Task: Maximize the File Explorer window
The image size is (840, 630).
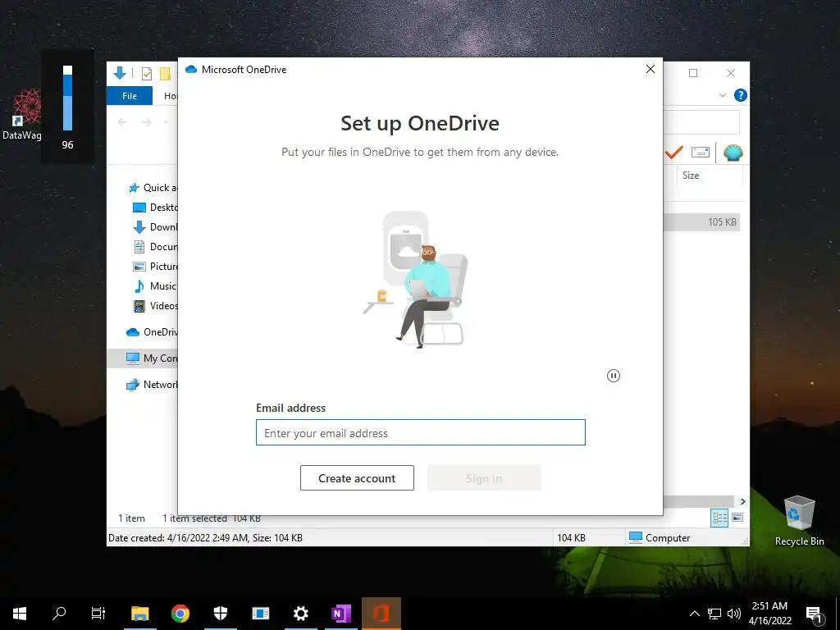Action: pos(693,73)
